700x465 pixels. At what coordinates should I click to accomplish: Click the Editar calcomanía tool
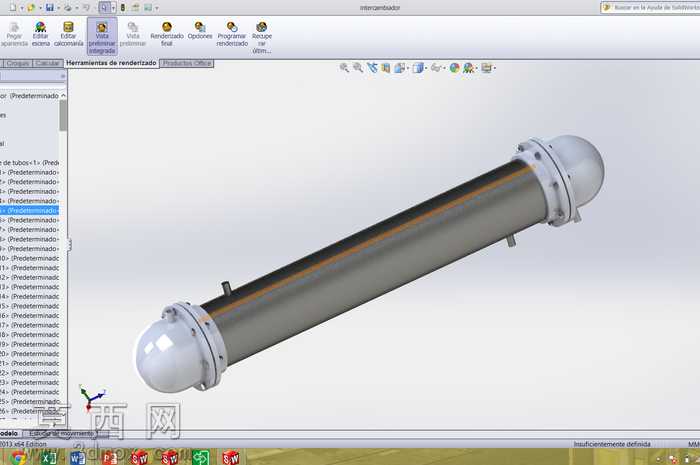coord(68,34)
